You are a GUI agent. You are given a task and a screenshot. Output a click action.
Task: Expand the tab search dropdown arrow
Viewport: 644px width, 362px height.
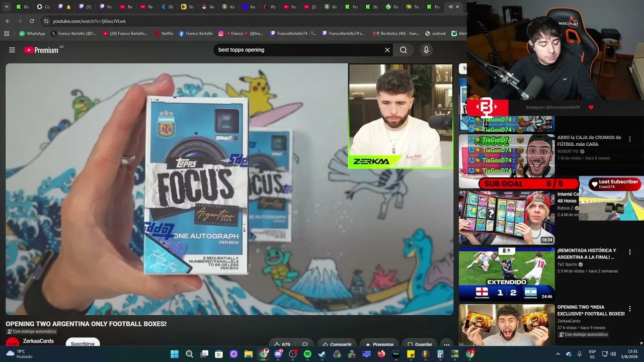coord(7,7)
